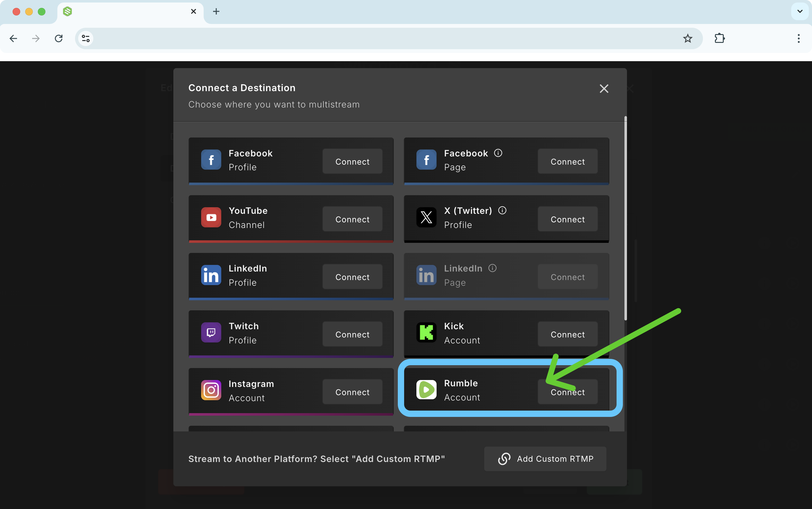Viewport: 812px width, 509px height.
Task: Click the 'Instagram' label text
Action: (251, 384)
